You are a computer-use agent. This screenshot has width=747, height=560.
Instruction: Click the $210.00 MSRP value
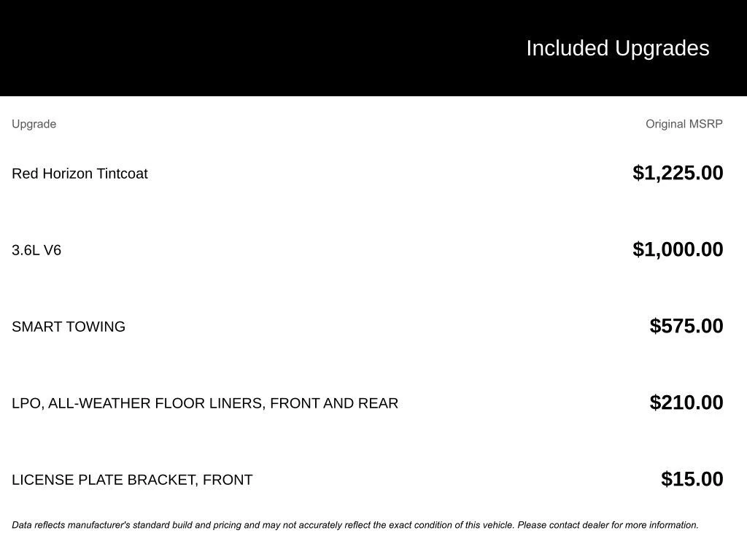[686, 402]
